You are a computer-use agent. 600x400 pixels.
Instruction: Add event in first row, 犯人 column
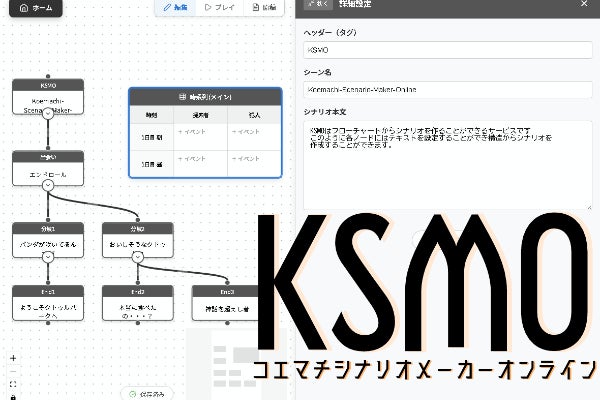246,132
